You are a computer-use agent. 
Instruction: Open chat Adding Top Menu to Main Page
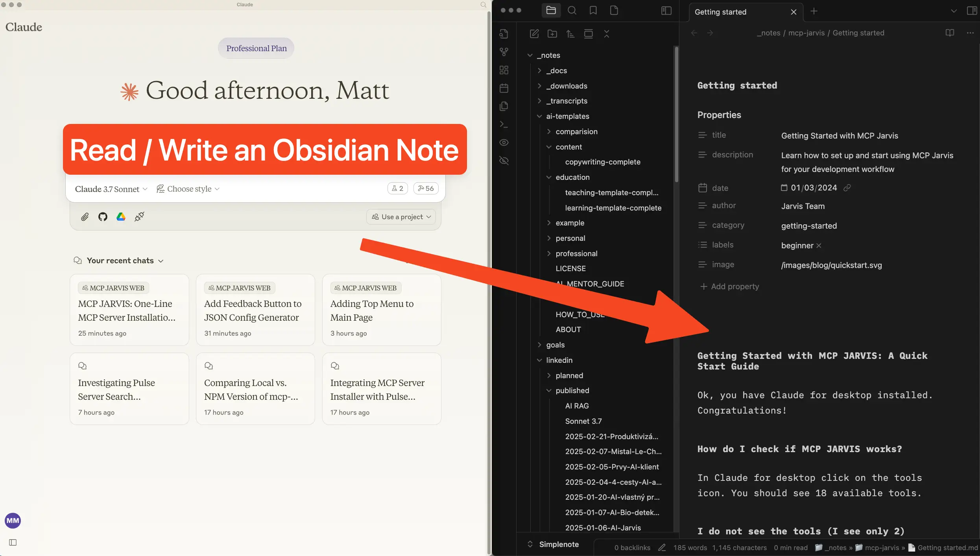click(382, 310)
